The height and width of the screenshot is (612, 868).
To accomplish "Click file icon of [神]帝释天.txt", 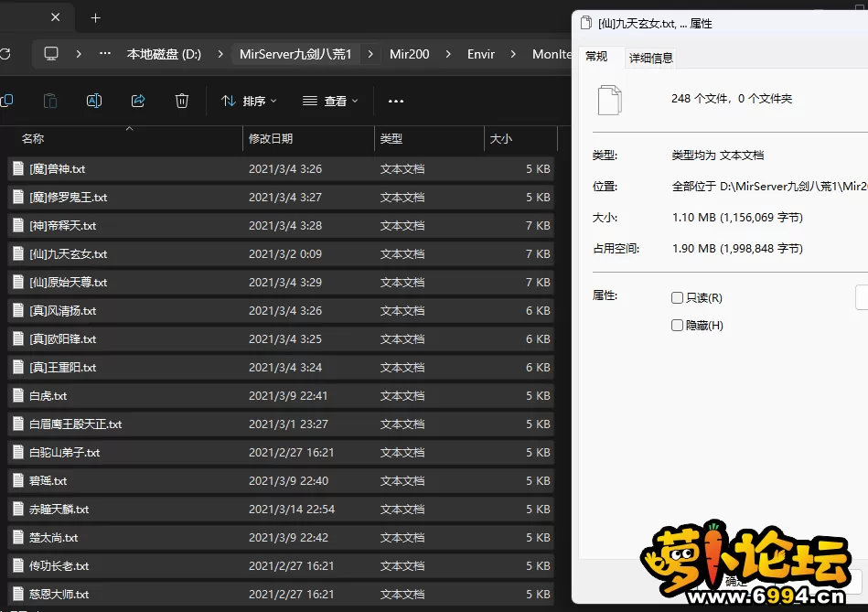I will tap(18, 225).
